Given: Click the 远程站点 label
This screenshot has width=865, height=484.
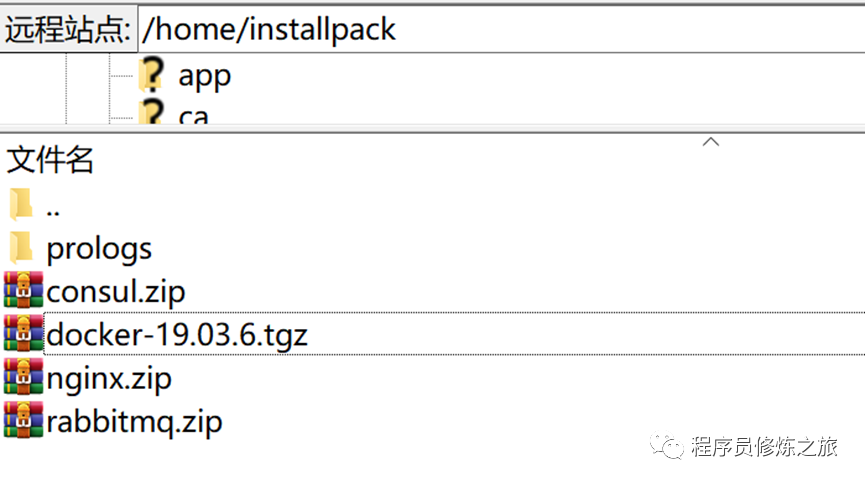Looking at the screenshot, I should [x=68, y=28].
